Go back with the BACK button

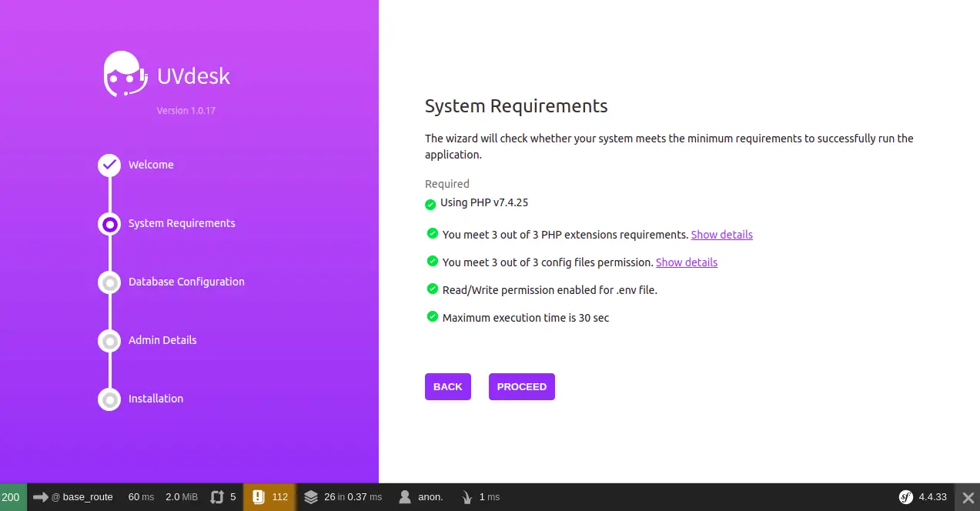click(x=448, y=387)
